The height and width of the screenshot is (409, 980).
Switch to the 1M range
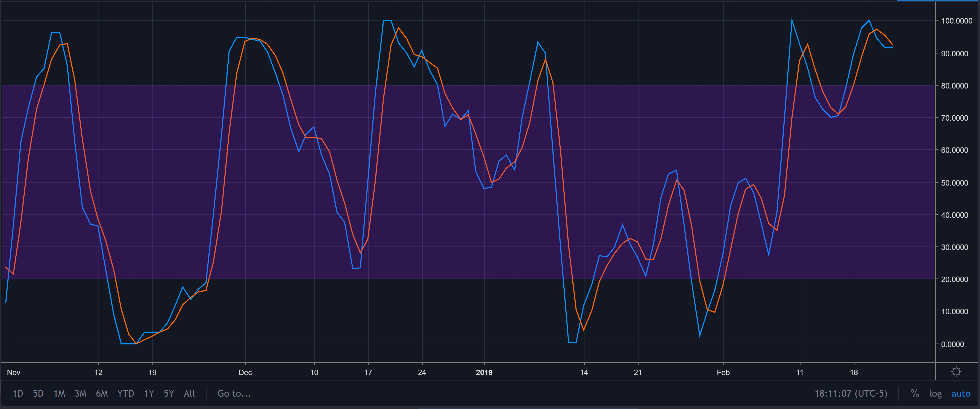click(59, 394)
